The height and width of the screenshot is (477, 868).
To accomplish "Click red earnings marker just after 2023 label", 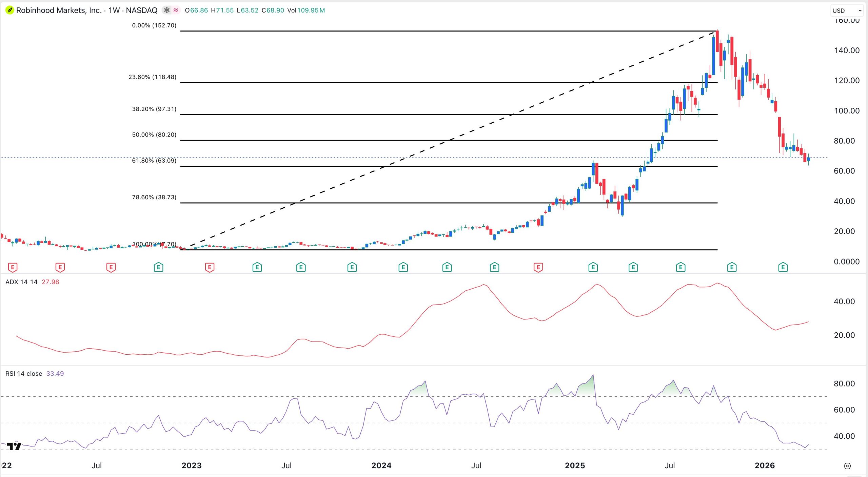I will point(210,268).
